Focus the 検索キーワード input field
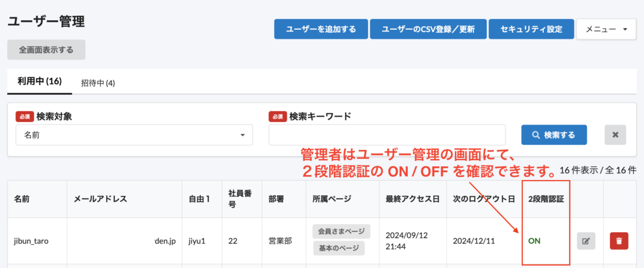 [387, 135]
